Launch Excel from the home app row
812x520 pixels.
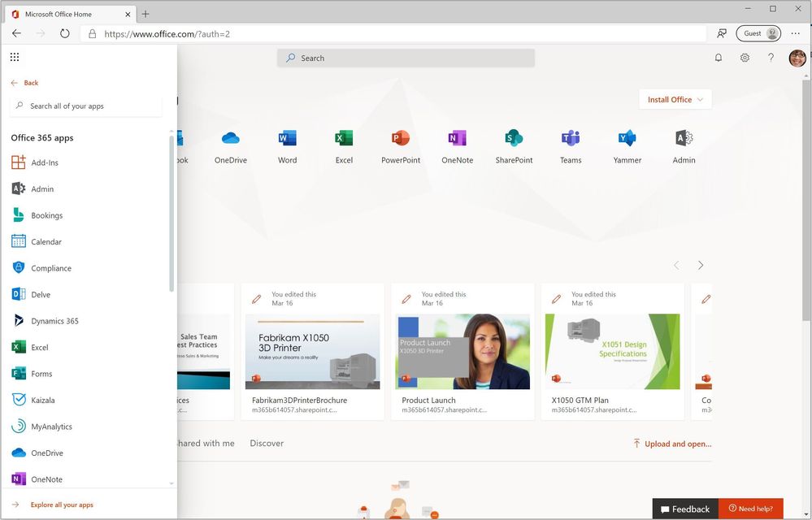point(344,138)
